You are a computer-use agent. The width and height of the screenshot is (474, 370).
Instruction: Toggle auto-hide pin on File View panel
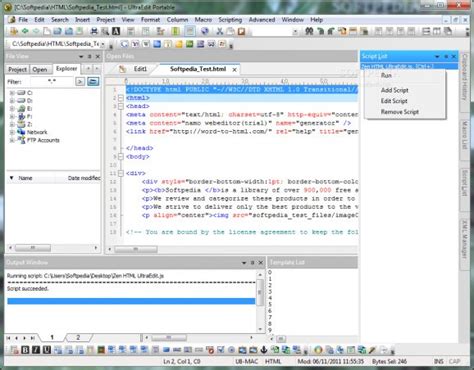(89, 56)
